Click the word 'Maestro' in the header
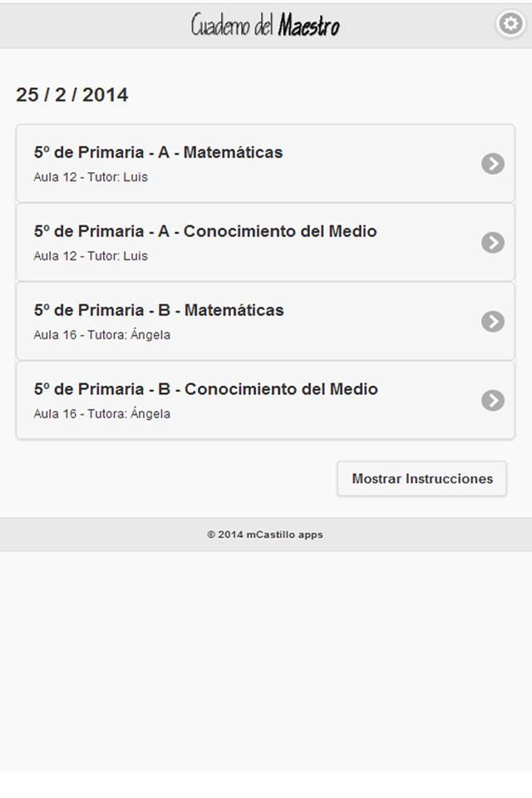Viewport: 532px width, 798px height. 309,26
